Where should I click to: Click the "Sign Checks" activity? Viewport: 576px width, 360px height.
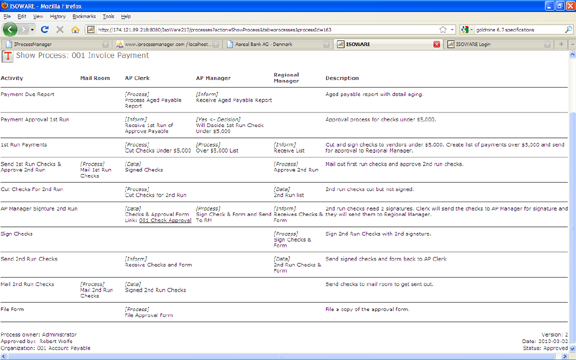[x=17, y=234]
